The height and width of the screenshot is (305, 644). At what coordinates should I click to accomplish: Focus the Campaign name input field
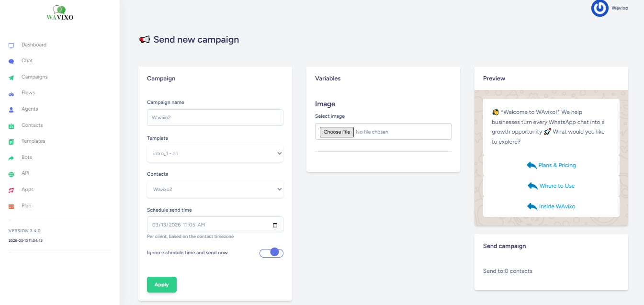point(215,118)
